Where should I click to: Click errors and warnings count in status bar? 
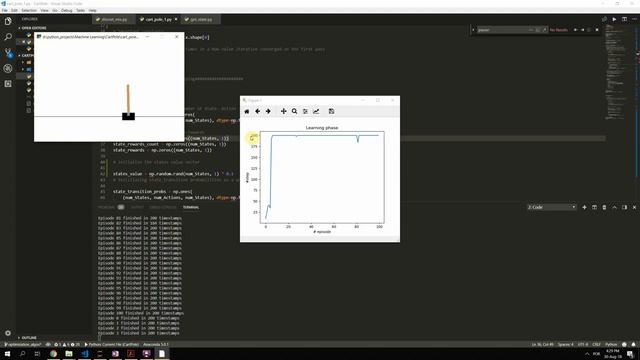pos(67,344)
